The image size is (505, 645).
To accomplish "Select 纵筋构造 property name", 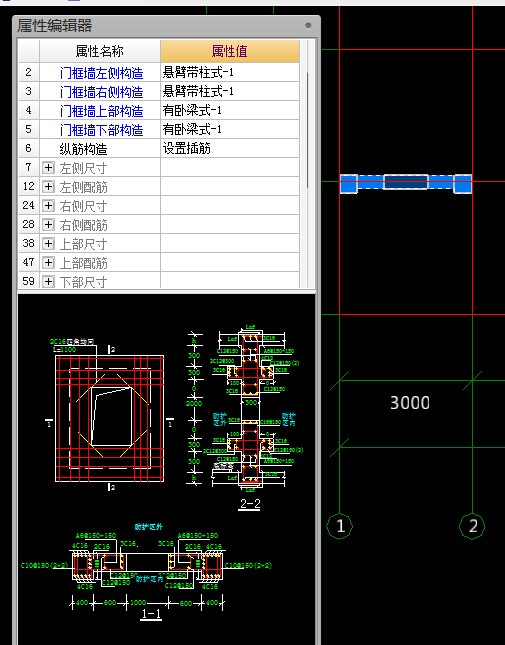I will click(83, 148).
